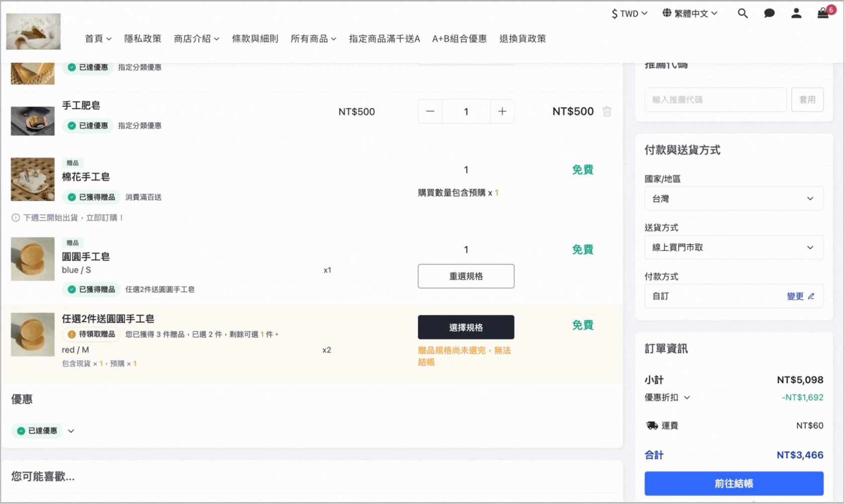The height and width of the screenshot is (504, 845).
Task: Open 條款與細則 menu item
Action: click(255, 39)
